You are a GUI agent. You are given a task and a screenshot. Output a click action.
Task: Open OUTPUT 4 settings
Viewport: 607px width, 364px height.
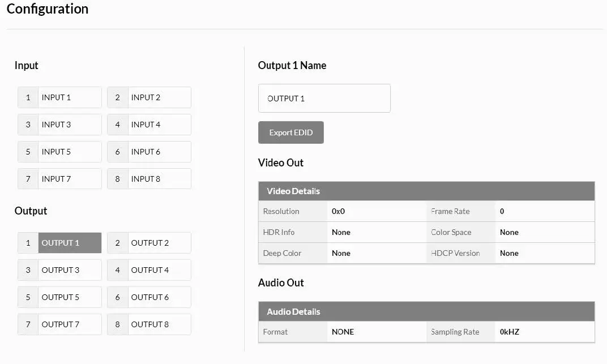point(149,270)
